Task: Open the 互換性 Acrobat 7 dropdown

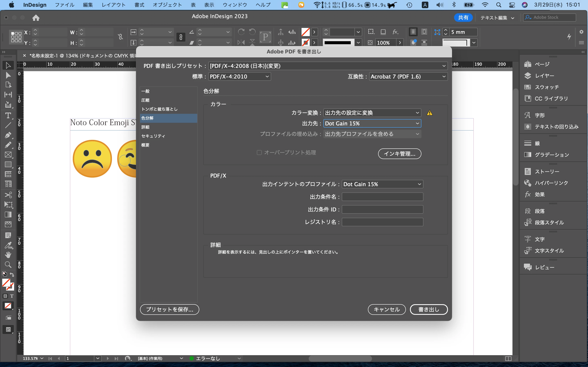Action: [408, 77]
